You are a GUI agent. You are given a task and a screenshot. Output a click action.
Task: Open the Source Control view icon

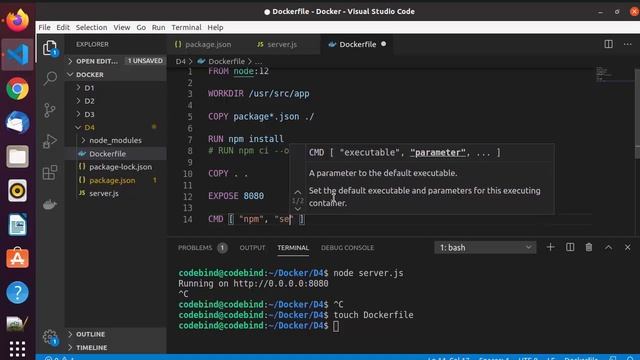(x=50, y=110)
